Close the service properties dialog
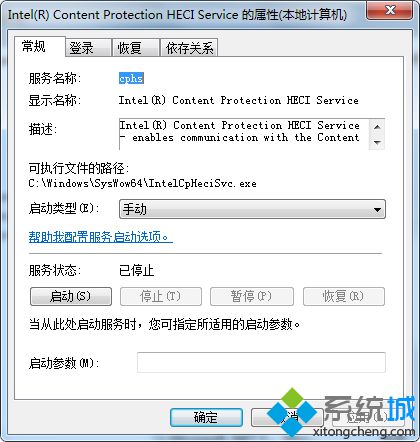 pos(389,10)
